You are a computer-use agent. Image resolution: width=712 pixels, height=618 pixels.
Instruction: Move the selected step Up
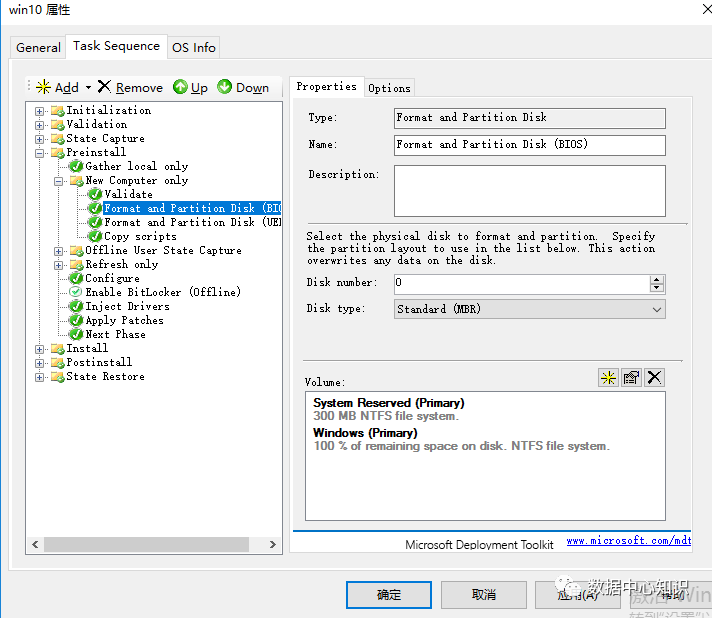pos(190,87)
